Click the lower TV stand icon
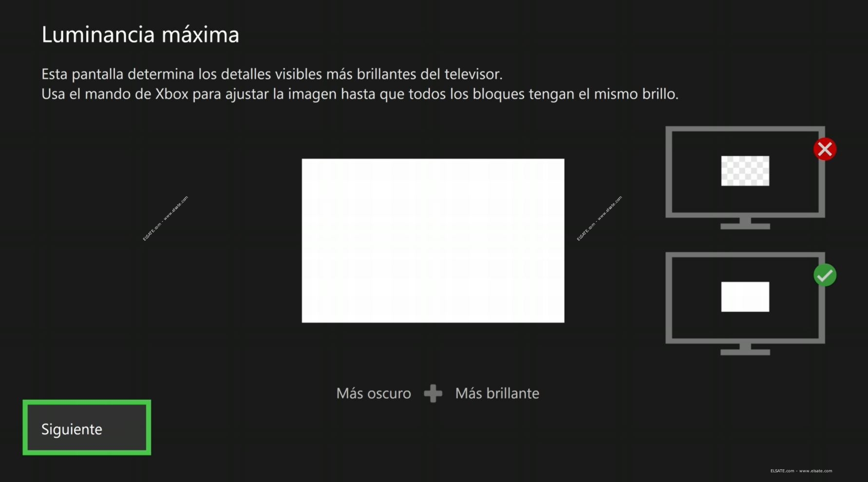Screen dimensions: 868x482 pos(745,349)
